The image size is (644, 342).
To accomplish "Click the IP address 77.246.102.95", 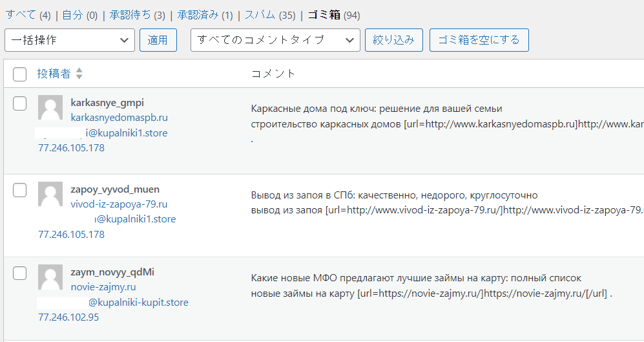I will pyautogui.click(x=68, y=317).
